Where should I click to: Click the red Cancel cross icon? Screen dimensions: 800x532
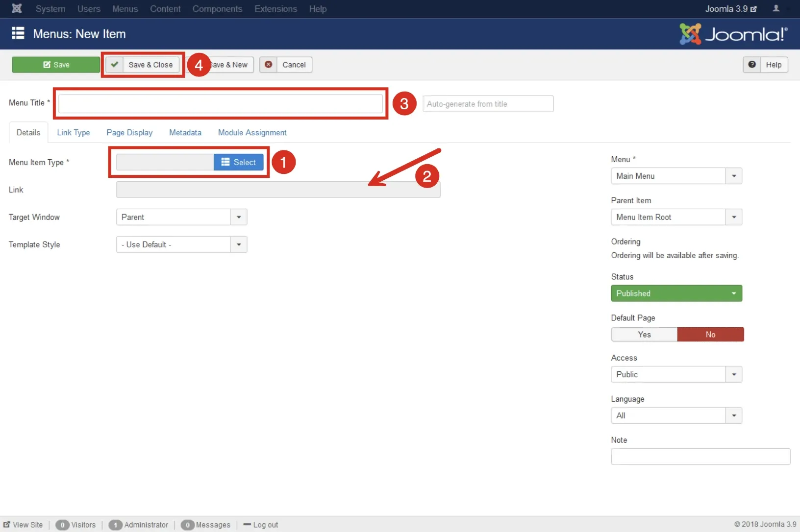(x=269, y=65)
